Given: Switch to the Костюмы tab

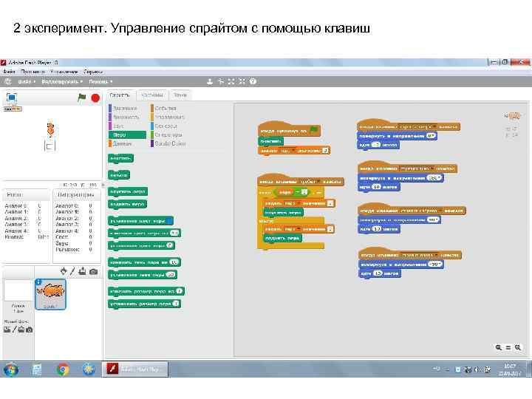Looking at the screenshot, I should (x=152, y=95).
